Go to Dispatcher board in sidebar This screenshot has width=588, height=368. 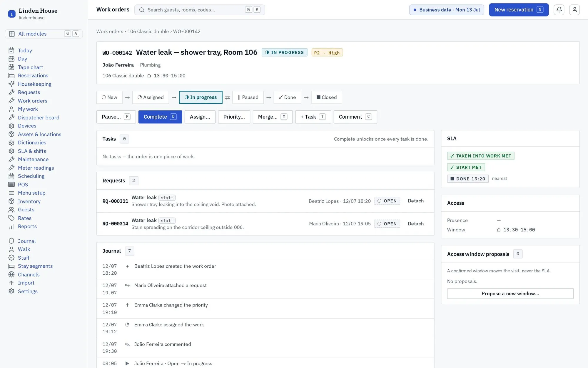(39, 117)
